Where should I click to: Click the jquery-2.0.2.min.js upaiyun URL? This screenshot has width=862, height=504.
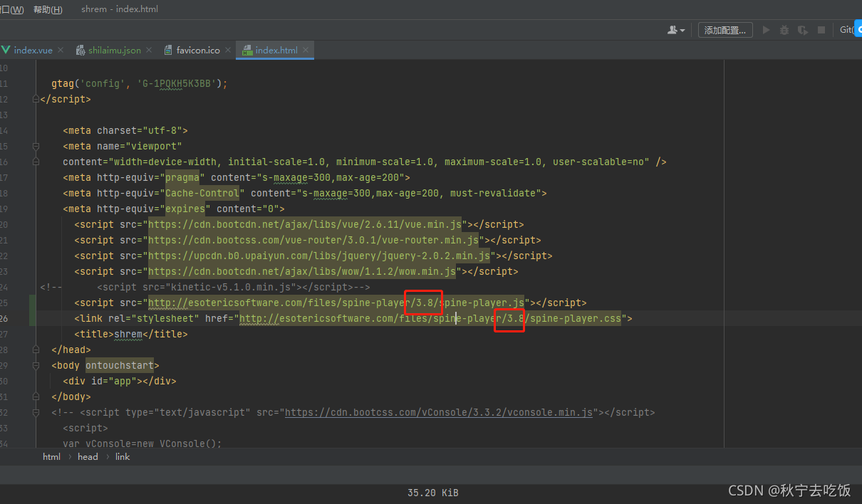pyautogui.click(x=319, y=256)
